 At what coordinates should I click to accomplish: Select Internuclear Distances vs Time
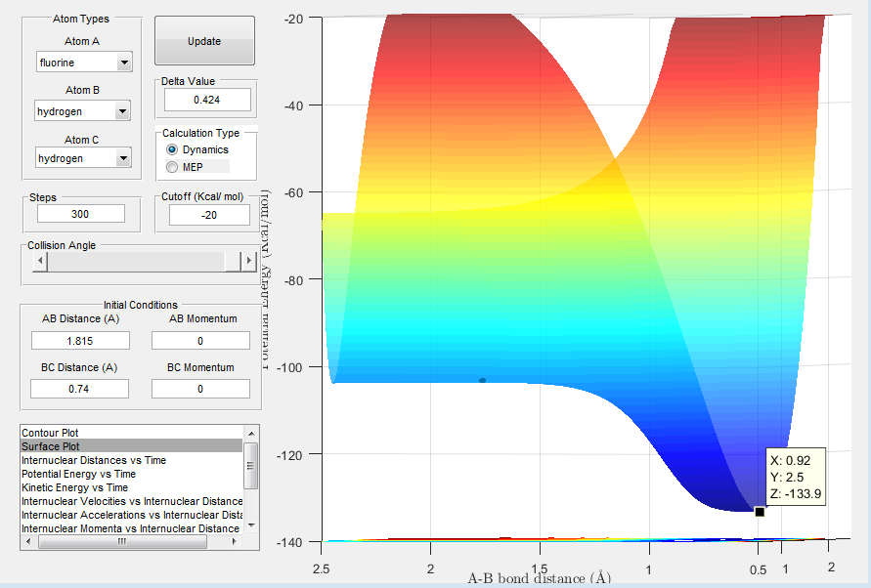[x=132, y=460]
